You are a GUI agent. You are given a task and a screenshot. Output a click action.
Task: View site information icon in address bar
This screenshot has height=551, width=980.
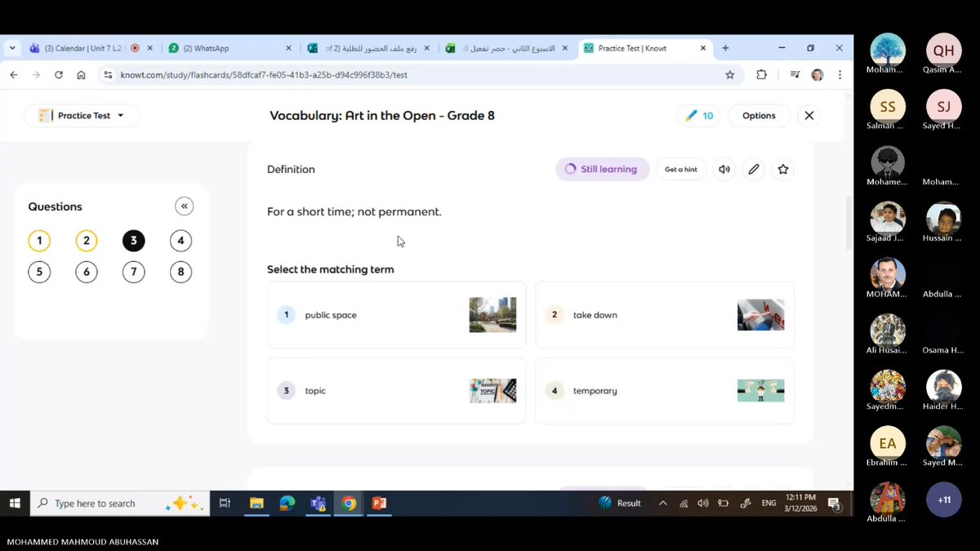(x=108, y=74)
